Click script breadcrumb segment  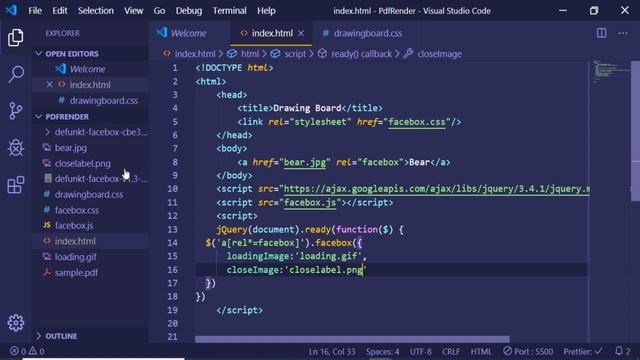(x=295, y=54)
